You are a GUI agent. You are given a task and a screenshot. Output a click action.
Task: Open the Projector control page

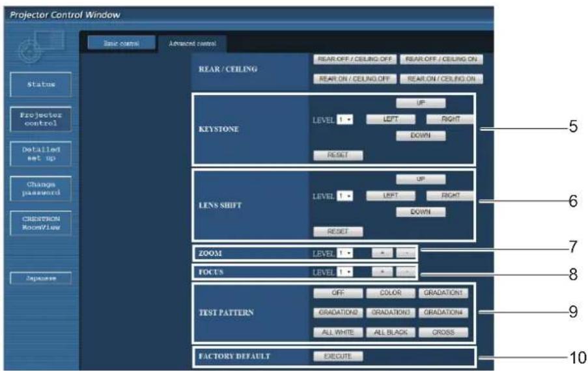pyautogui.click(x=41, y=119)
